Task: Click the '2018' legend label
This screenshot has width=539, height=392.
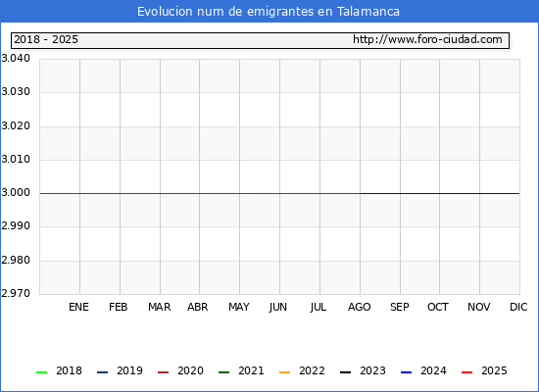Action: [70, 370]
